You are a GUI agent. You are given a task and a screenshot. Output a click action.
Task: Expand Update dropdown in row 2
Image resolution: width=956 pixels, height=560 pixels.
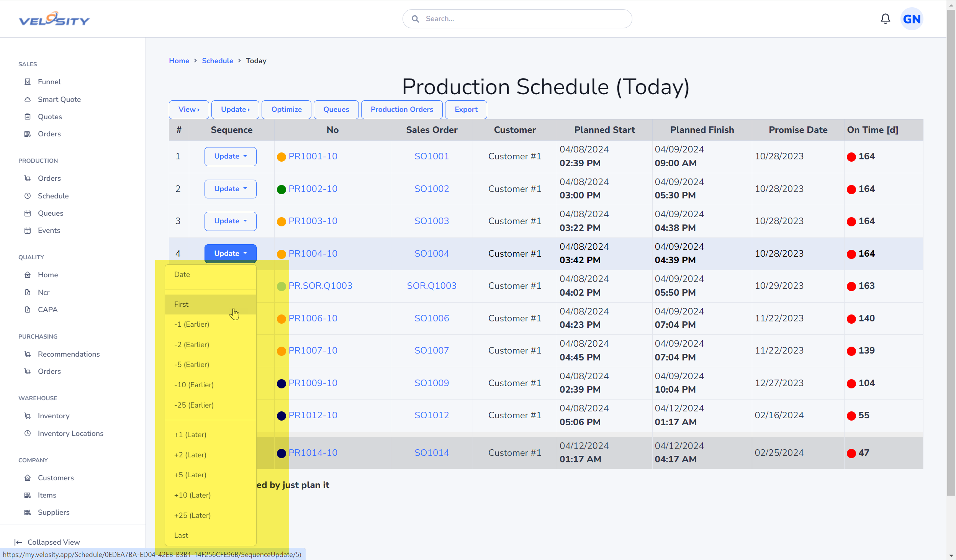click(x=230, y=189)
